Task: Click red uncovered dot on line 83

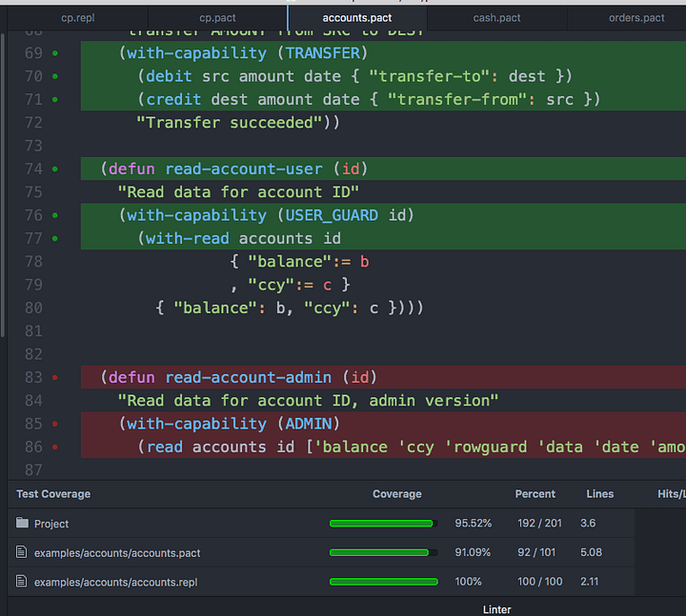Action: point(55,378)
